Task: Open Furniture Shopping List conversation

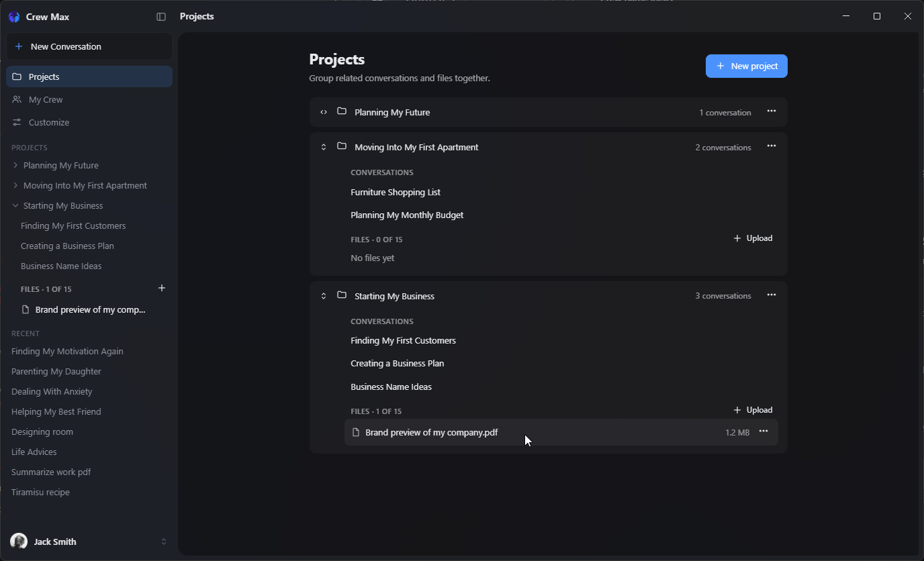Action: pos(396,192)
